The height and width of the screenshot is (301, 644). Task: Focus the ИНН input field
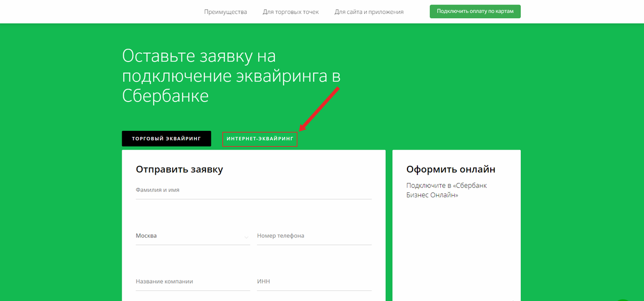(x=314, y=282)
